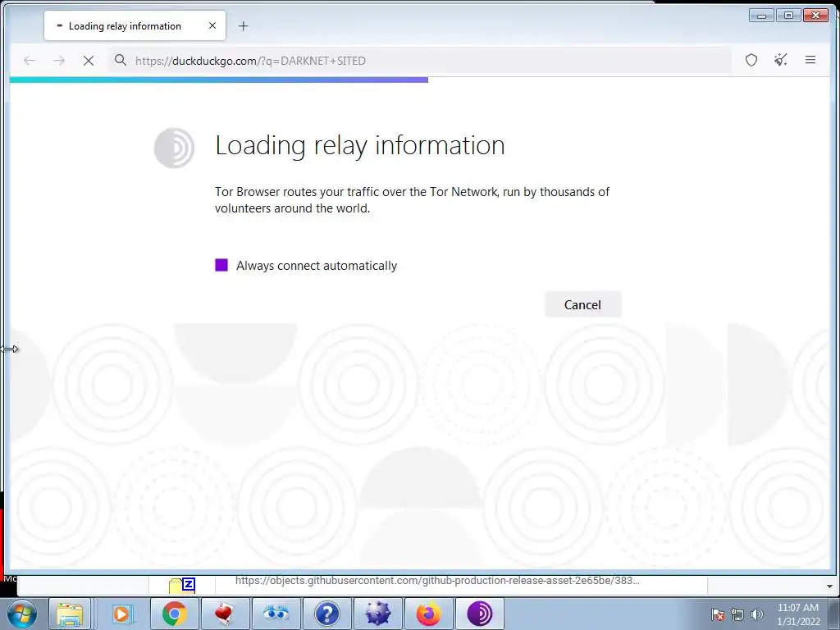Open the Windows Start menu
840x630 pixels.
[x=22, y=614]
